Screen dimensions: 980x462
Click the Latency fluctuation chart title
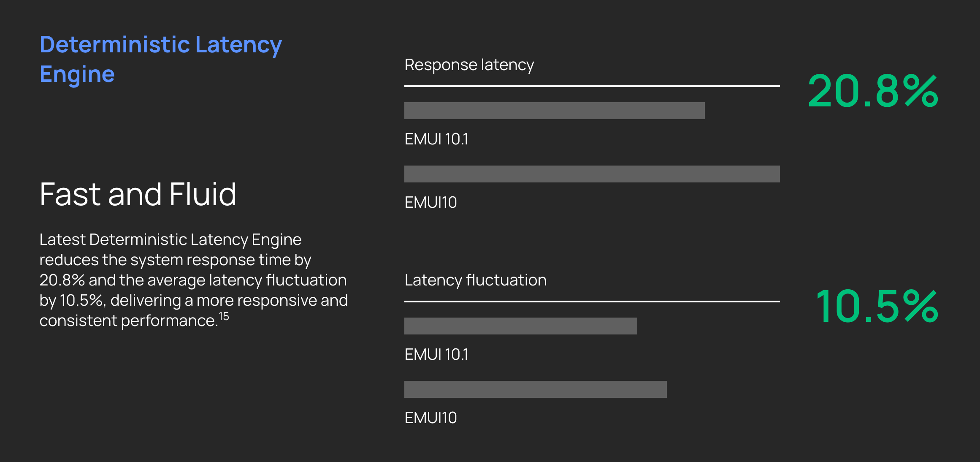pyautogui.click(x=475, y=280)
